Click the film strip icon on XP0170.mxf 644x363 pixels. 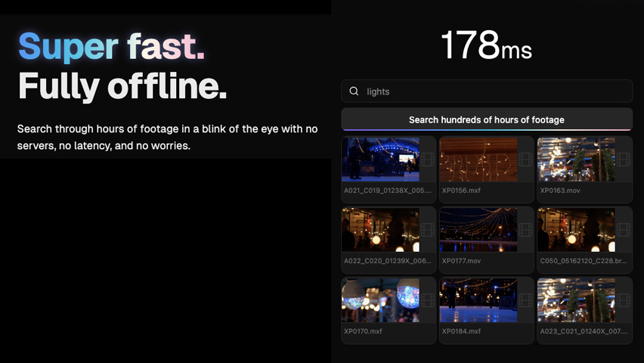[428, 300]
